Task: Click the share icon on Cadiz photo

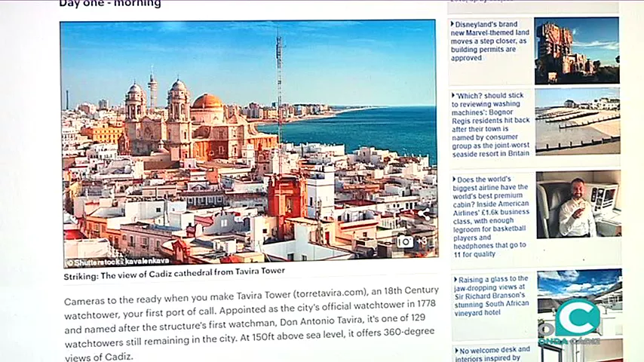Action: (423, 214)
